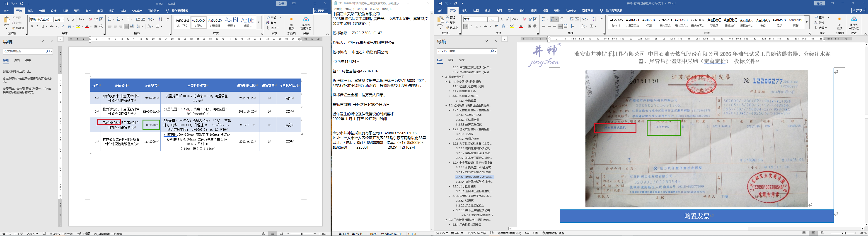The width and height of the screenshot is (868, 236).
Task: Toggle justified alignment in the 文档2 window
Action: click(x=126, y=26)
